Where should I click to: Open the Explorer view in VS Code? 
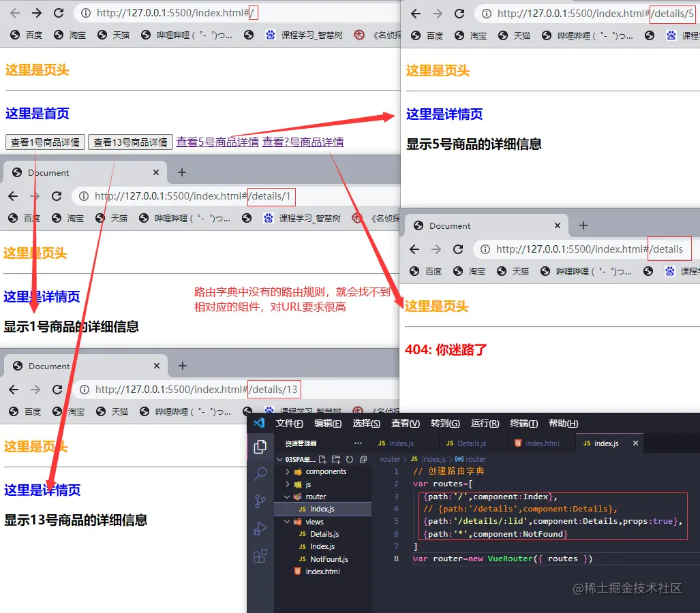[x=260, y=446]
